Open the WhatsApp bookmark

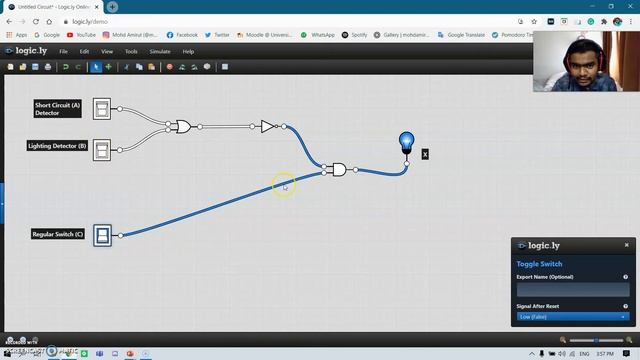coord(318,35)
